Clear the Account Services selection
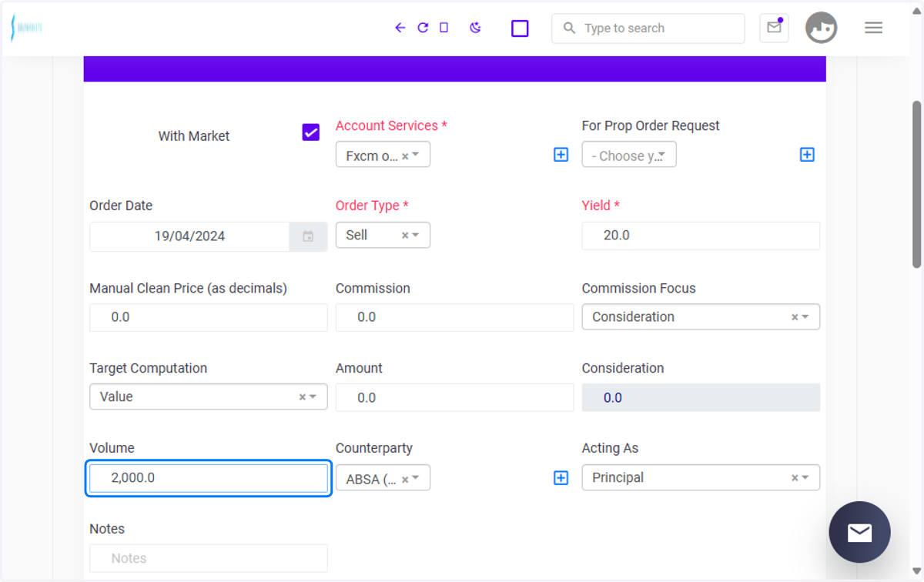924x582 pixels. coord(405,156)
